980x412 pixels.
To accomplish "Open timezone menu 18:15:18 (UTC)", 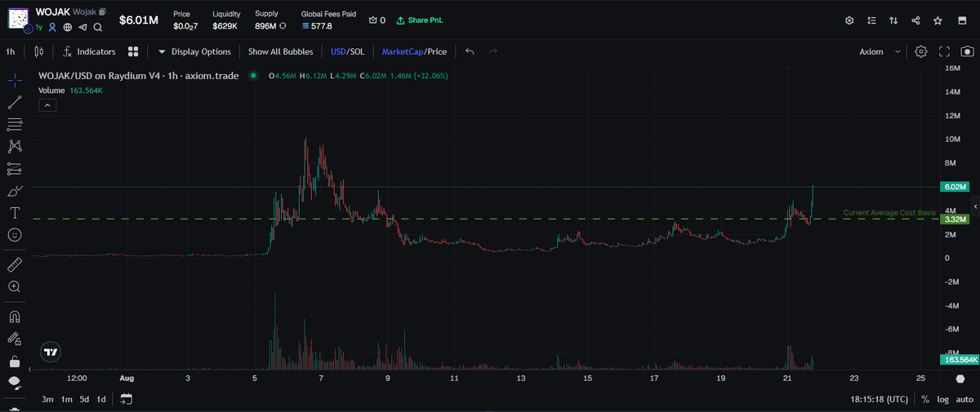I will (x=879, y=399).
